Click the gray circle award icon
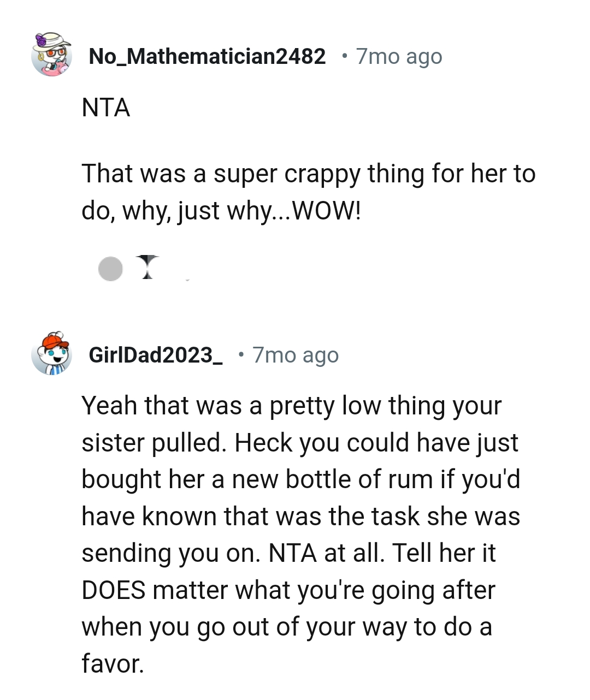 click(111, 268)
